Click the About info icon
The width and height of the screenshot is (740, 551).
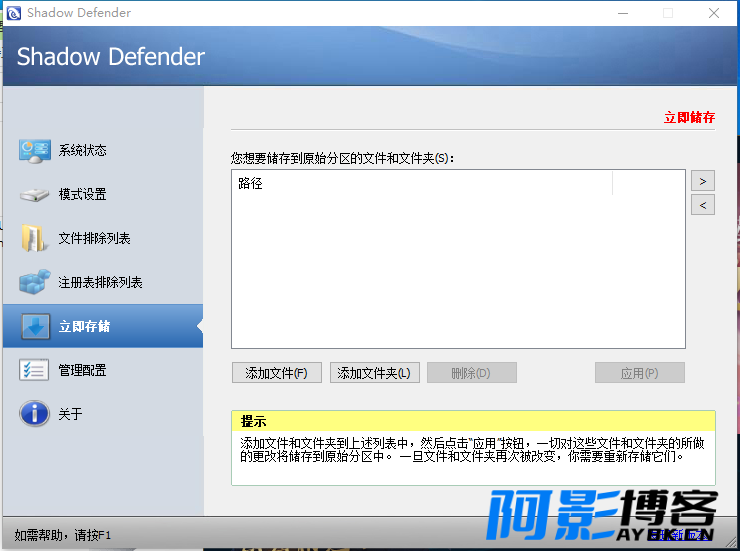(34, 414)
